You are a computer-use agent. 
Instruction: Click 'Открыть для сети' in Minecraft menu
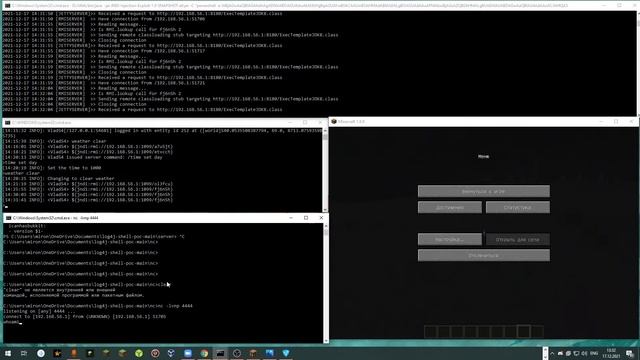(518, 239)
